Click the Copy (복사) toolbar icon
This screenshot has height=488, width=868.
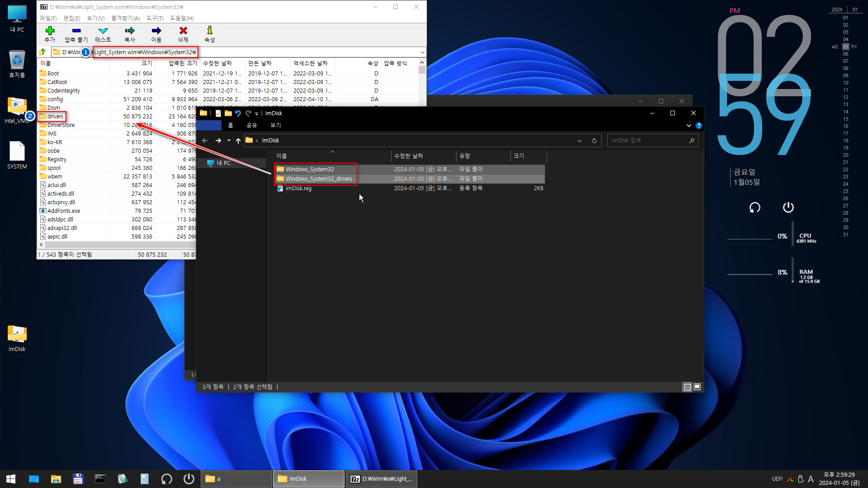(130, 31)
